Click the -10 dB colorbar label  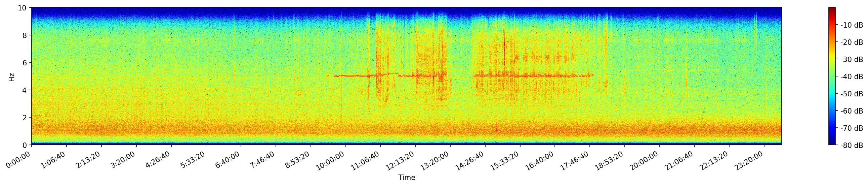tap(852, 25)
